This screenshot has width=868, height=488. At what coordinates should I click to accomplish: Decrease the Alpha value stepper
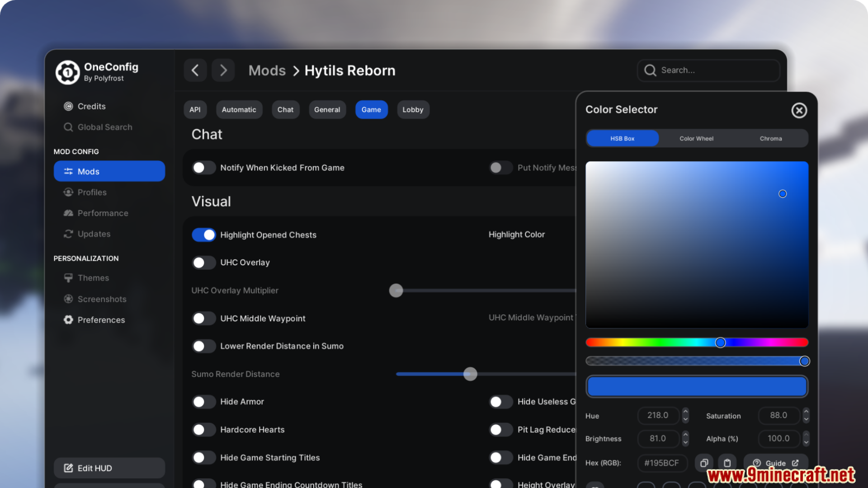806,443
